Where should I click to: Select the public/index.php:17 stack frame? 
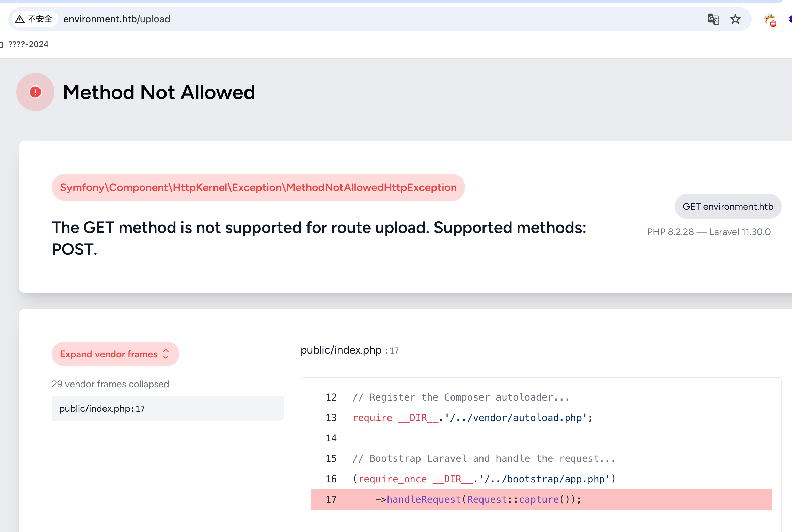[168, 408]
